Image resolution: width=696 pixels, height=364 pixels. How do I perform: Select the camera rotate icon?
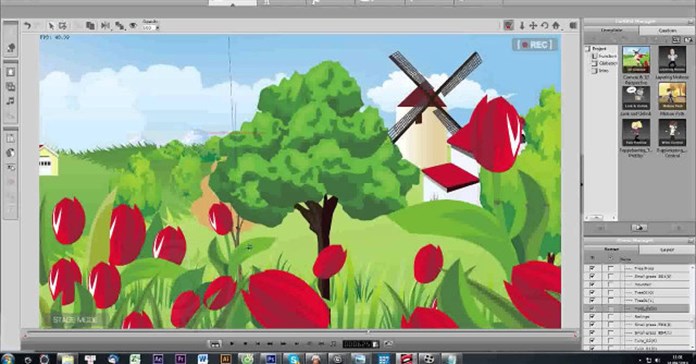[545, 25]
